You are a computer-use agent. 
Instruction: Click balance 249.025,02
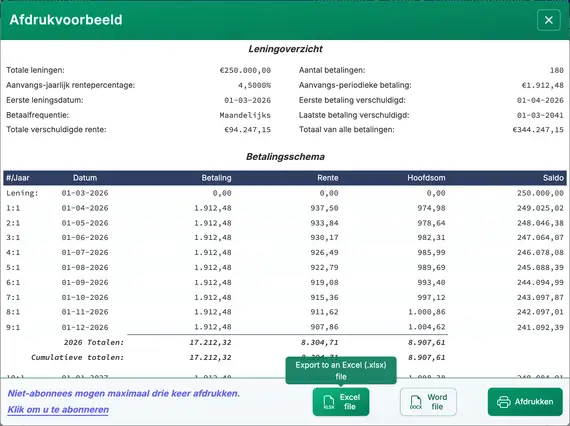coord(540,208)
